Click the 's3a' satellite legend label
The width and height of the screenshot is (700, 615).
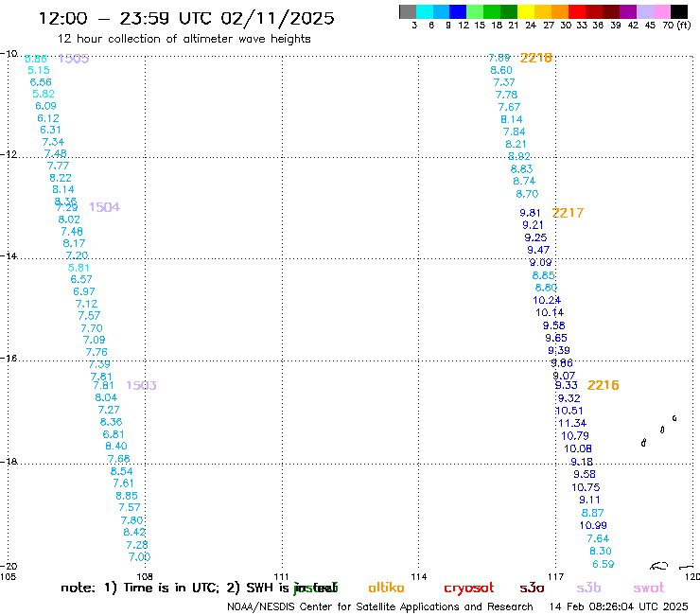point(532,589)
